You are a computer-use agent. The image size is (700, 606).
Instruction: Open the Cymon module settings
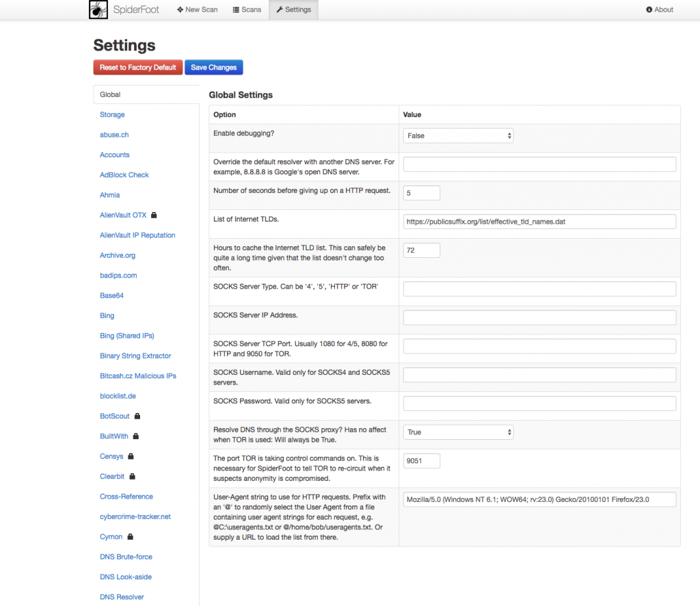(111, 537)
